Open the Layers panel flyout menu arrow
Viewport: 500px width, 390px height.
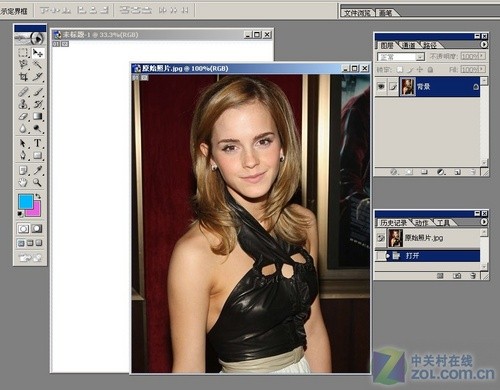pos(483,44)
